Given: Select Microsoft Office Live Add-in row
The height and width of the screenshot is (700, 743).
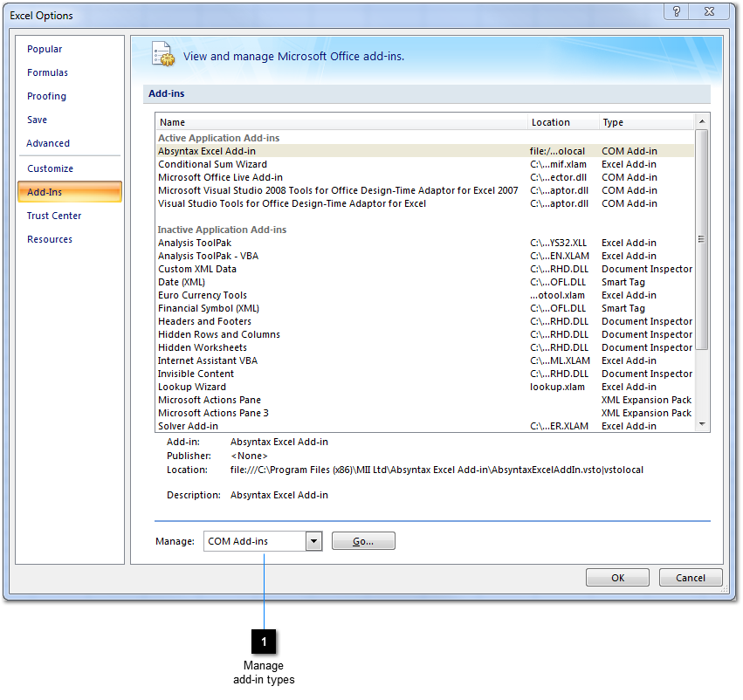Looking at the screenshot, I should (x=425, y=177).
